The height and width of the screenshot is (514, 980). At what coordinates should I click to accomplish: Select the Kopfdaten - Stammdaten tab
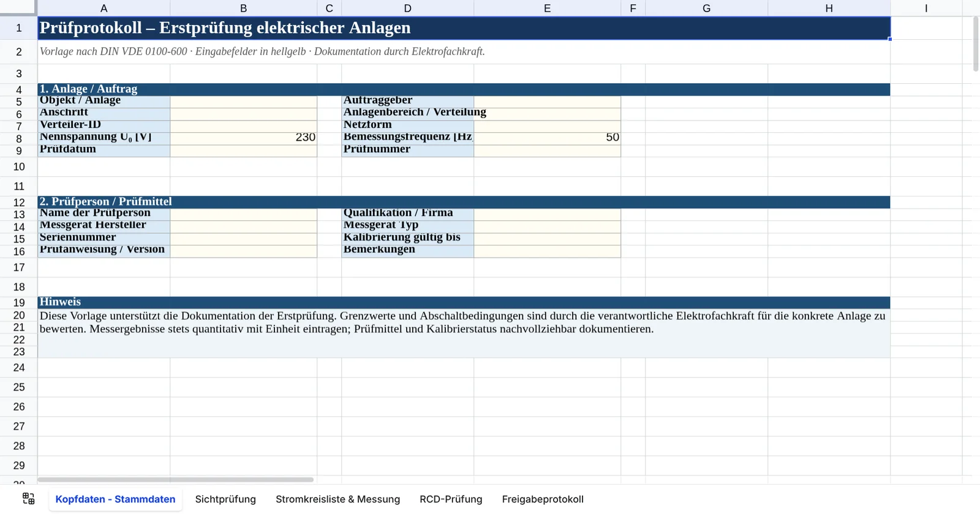(115, 499)
